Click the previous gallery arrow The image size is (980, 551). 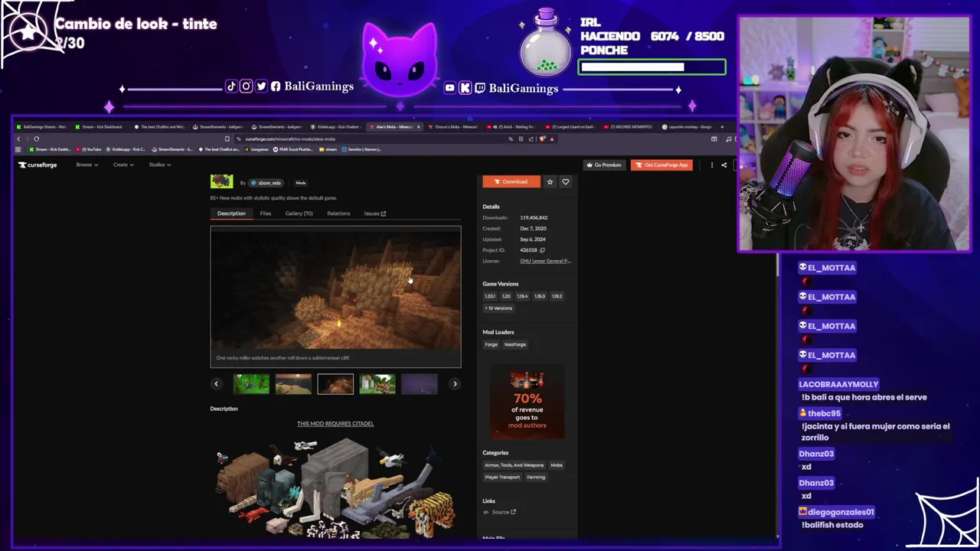216,384
